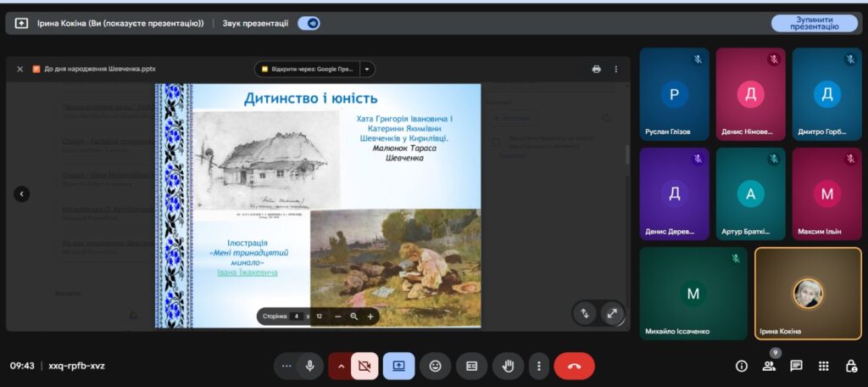Turn on closed captions
Viewport: 868px width, 387px height.
click(471, 366)
